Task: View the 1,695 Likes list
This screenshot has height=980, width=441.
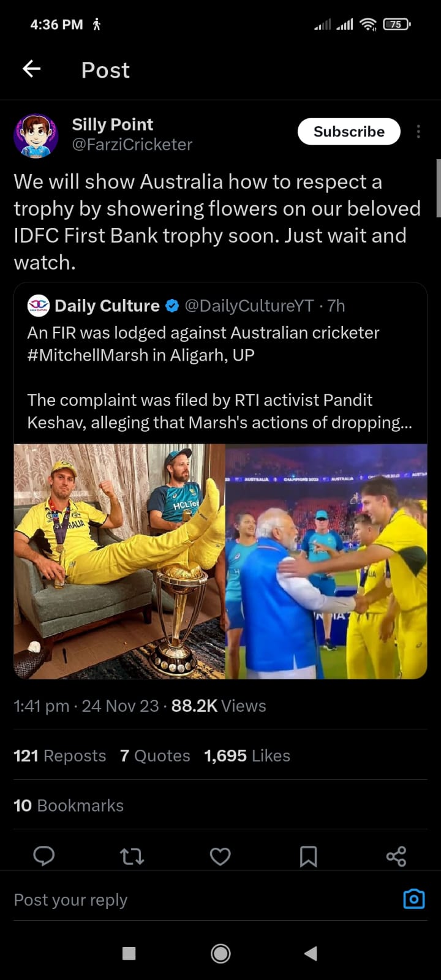Action: [x=247, y=755]
